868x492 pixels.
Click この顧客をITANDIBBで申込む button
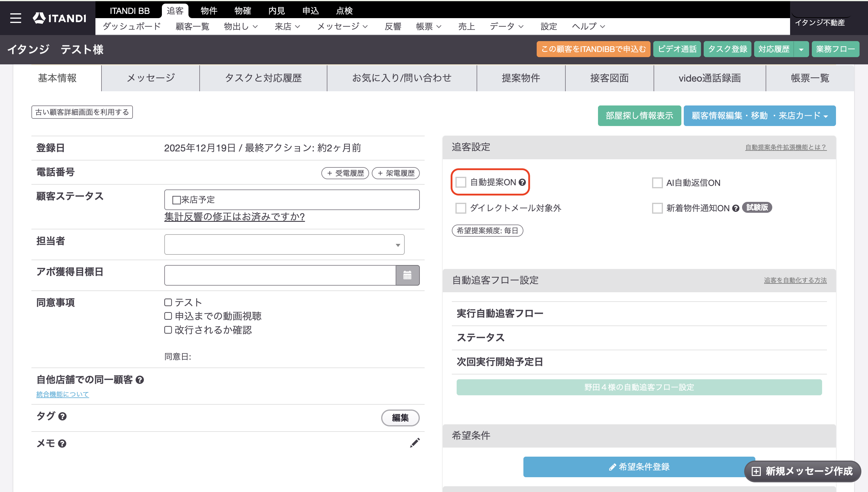[x=593, y=49]
